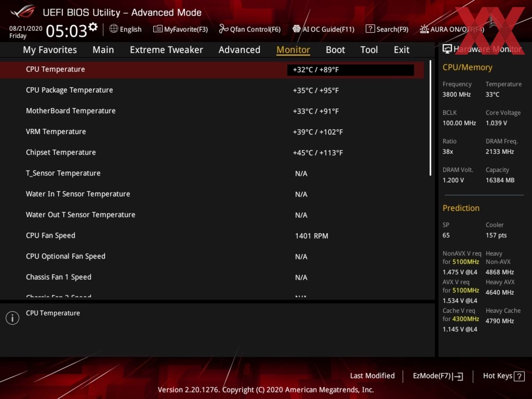Click the AI OC Guide brain icon
The height and width of the screenshot is (399, 532).
click(297, 29)
